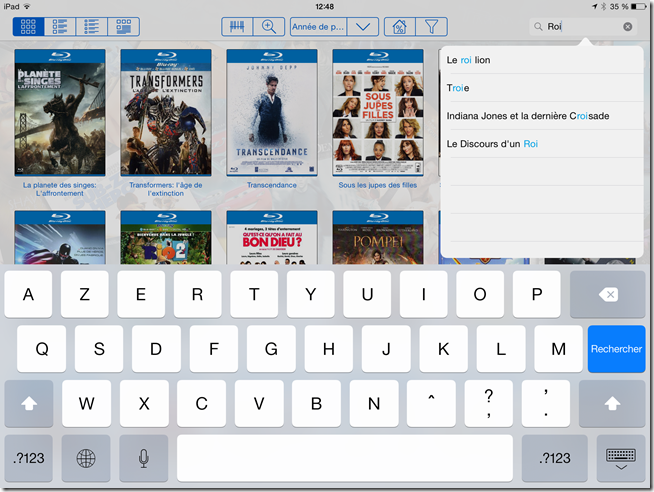654x492 pixels.
Task: Tap the Wi-Fi status icon
Action: [27, 6]
